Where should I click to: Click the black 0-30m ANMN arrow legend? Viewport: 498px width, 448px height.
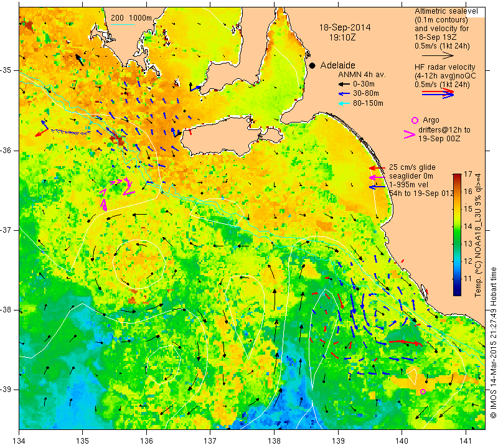pyautogui.click(x=344, y=84)
